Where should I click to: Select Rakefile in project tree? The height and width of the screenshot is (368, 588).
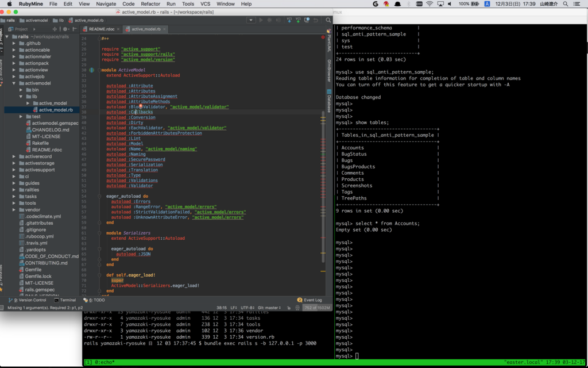pyautogui.click(x=37, y=143)
